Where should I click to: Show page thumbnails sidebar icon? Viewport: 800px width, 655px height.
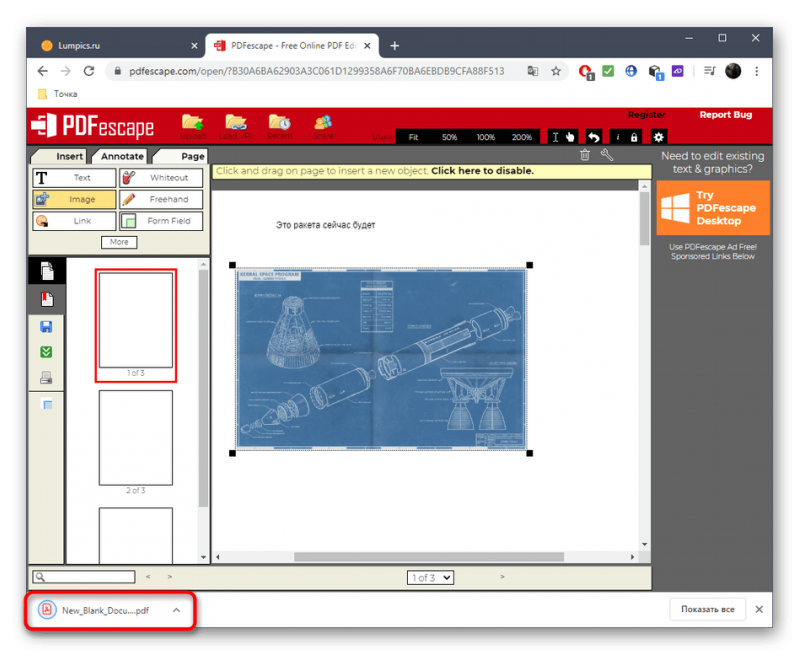coord(47,271)
